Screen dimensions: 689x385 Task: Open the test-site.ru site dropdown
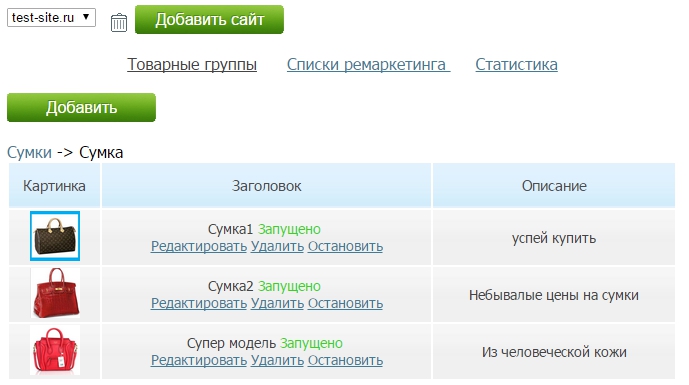(51, 18)
